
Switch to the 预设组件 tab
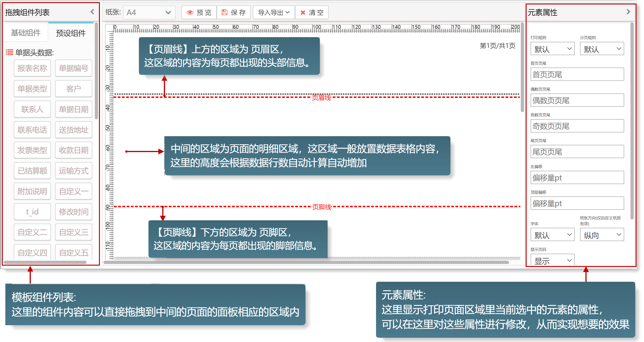[x=71, y=33]
